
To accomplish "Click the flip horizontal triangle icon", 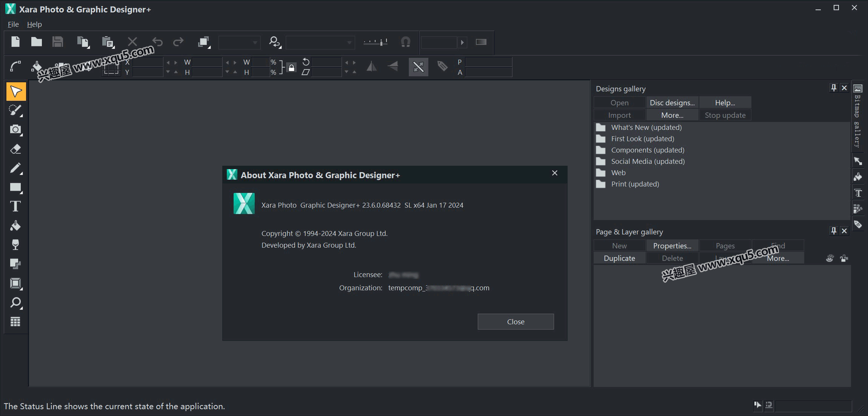I will [x=372, y=67].
